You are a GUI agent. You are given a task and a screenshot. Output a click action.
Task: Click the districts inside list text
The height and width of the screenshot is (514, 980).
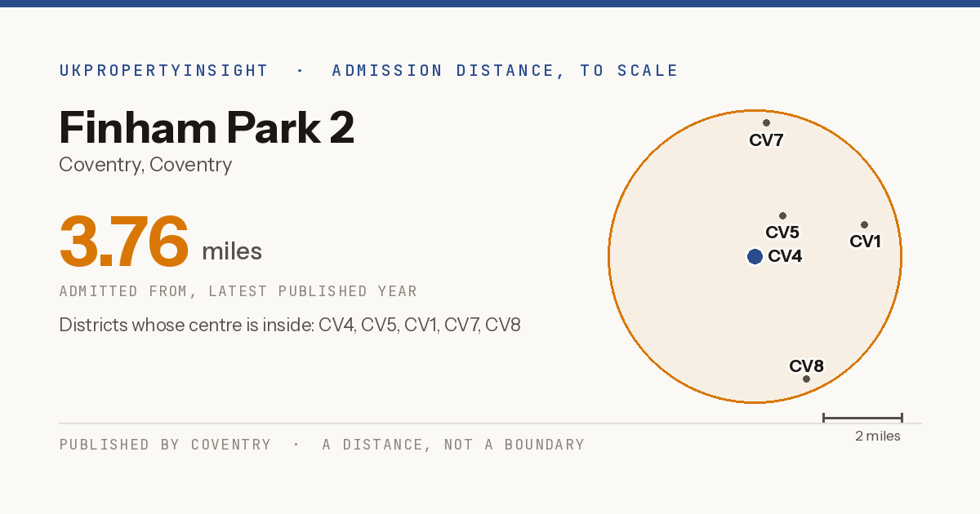click(290, 326)
